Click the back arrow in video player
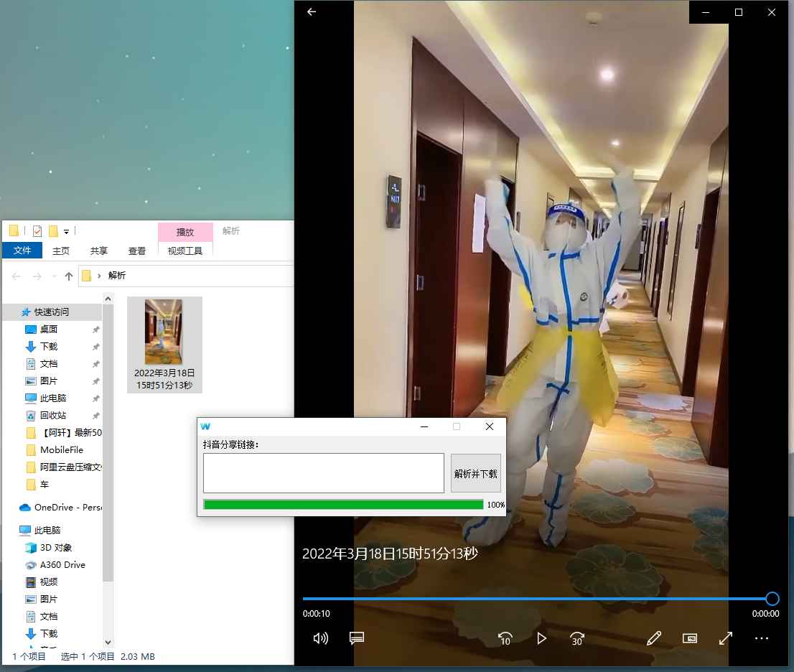 (312, 12)
